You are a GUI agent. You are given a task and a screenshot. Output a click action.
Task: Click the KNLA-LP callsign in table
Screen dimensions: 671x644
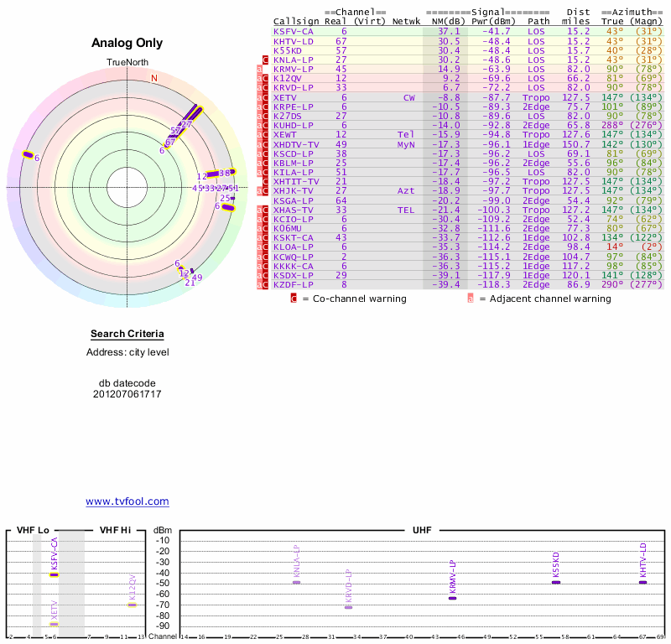293,60
